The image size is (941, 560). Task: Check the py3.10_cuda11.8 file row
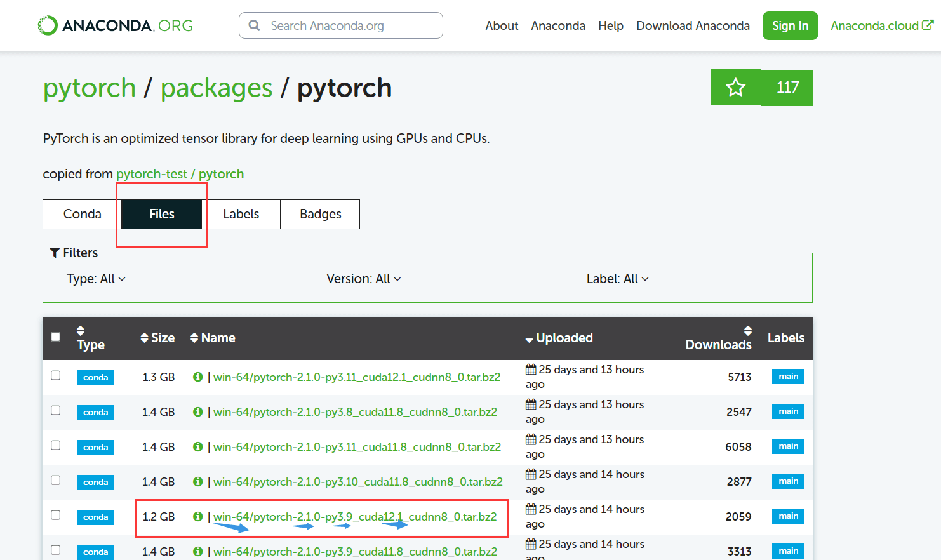point(56,480)
